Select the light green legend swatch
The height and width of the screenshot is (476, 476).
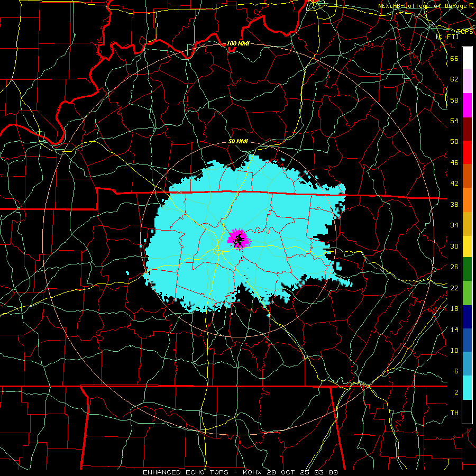tap(467, 293)
